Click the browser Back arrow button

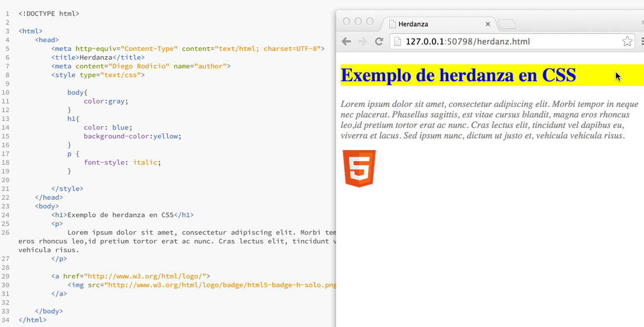347,41
